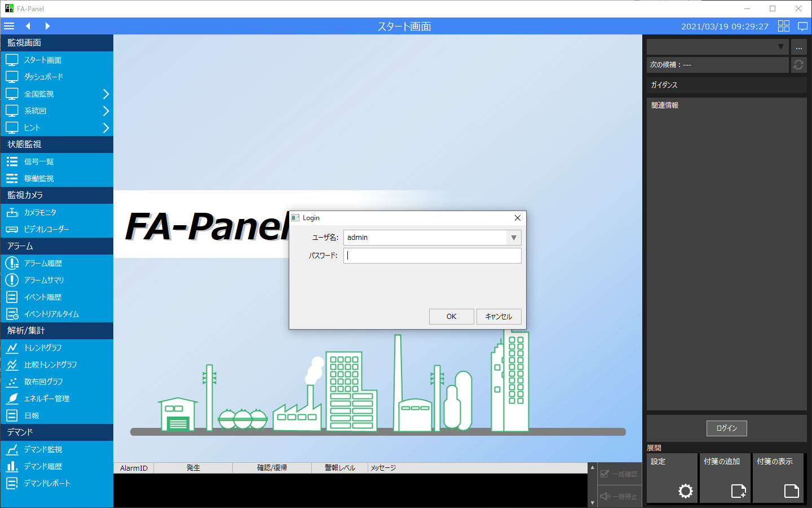Viewport: 812px width, 508px height.
Task: Click the 稼働監視 icon
Action: (x=12, y=178)
